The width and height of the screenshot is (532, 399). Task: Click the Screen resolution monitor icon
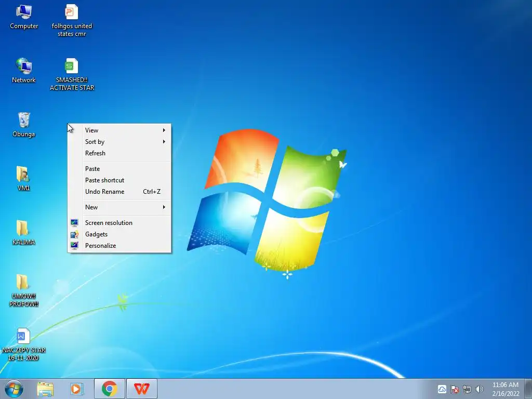pos(74,222)
